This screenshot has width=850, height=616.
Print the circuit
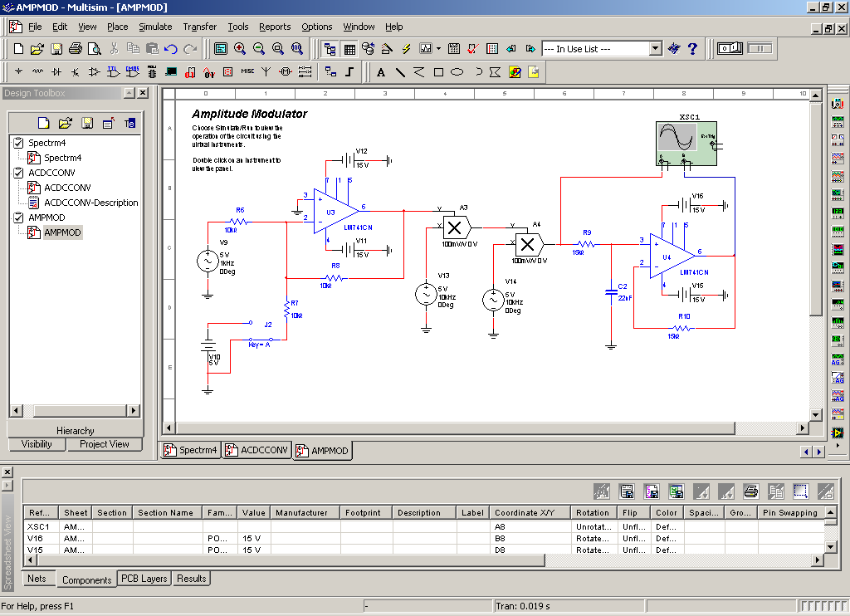pyautogui.click(x=76, y=49)
